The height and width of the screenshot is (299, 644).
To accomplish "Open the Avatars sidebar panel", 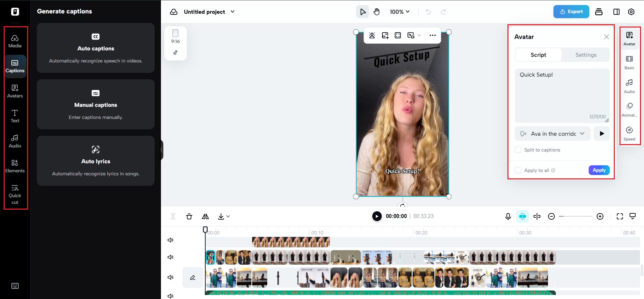I will [15, 91].
